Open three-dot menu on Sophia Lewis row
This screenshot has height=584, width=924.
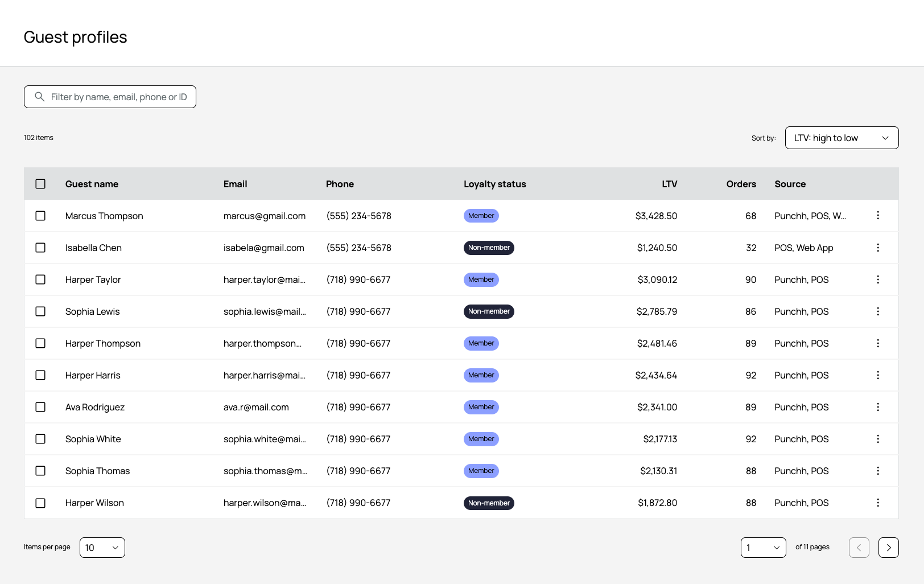click(878, 311)
